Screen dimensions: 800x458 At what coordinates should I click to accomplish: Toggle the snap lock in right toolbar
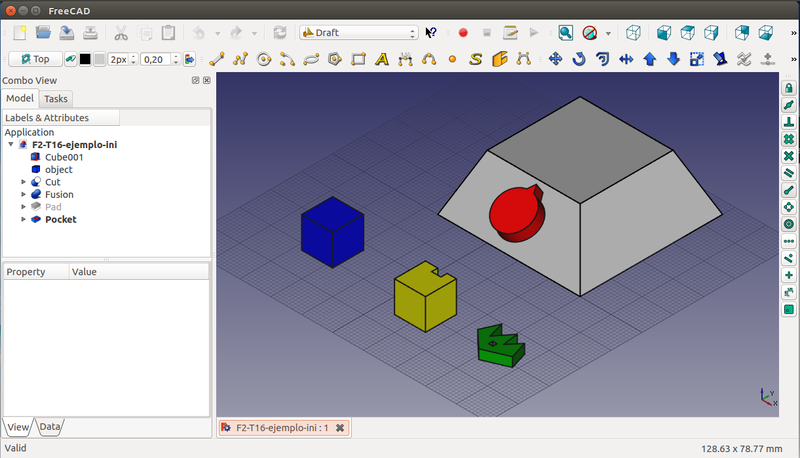pyautogui.click(x=788, y=88)
